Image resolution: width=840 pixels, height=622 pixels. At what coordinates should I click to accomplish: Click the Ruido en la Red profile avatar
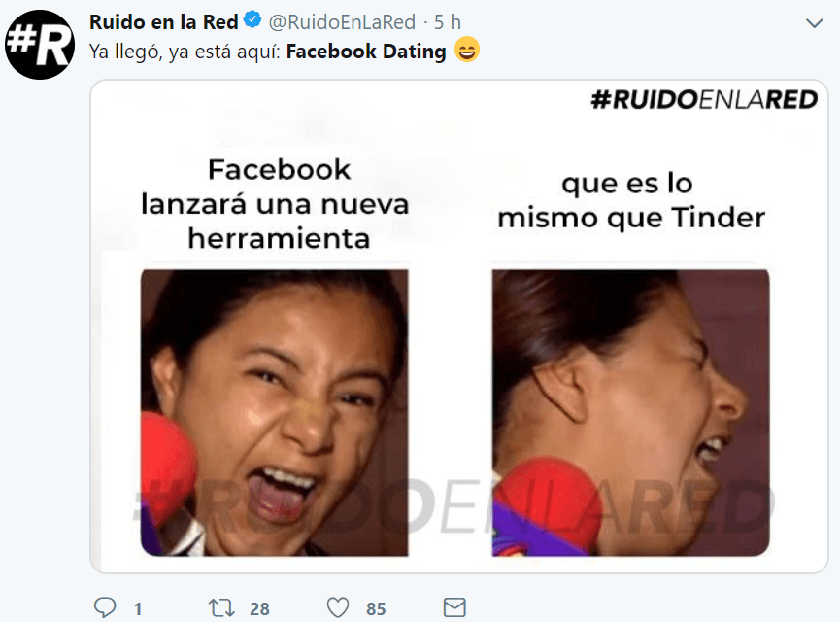(x=40, y=45)
